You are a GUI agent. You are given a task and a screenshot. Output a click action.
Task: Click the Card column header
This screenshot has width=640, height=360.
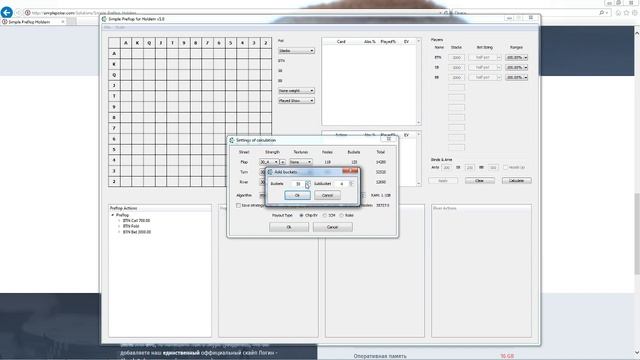[341, 42]
